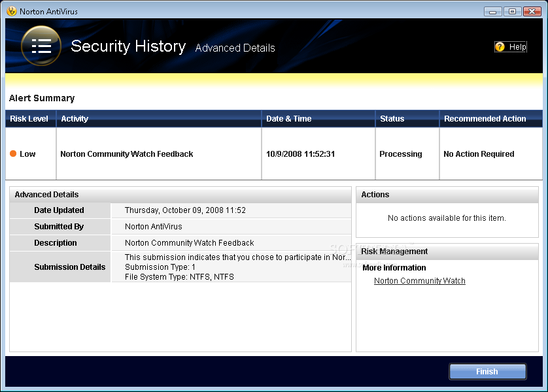Screen dimensions: 548x392
Task: Click the Submission Details row label
Action: tap(69, 267)
